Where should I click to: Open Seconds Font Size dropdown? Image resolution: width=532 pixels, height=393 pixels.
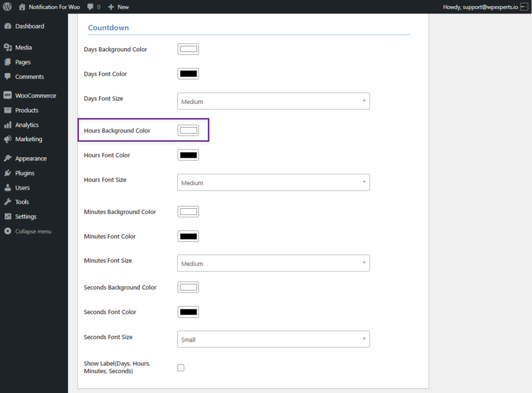(273, 339)
